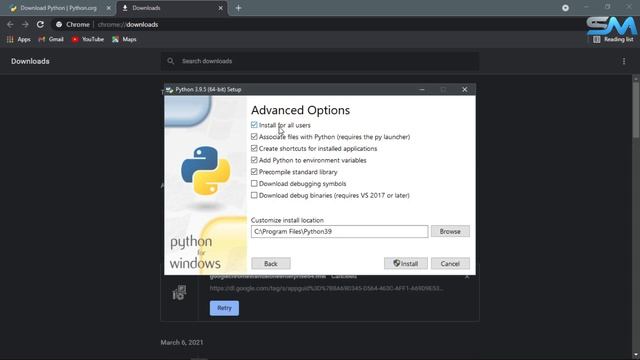The width and height of the screenshot is (640, 360).
Task: Click the canceled download file icon
Action: point(179,293)
